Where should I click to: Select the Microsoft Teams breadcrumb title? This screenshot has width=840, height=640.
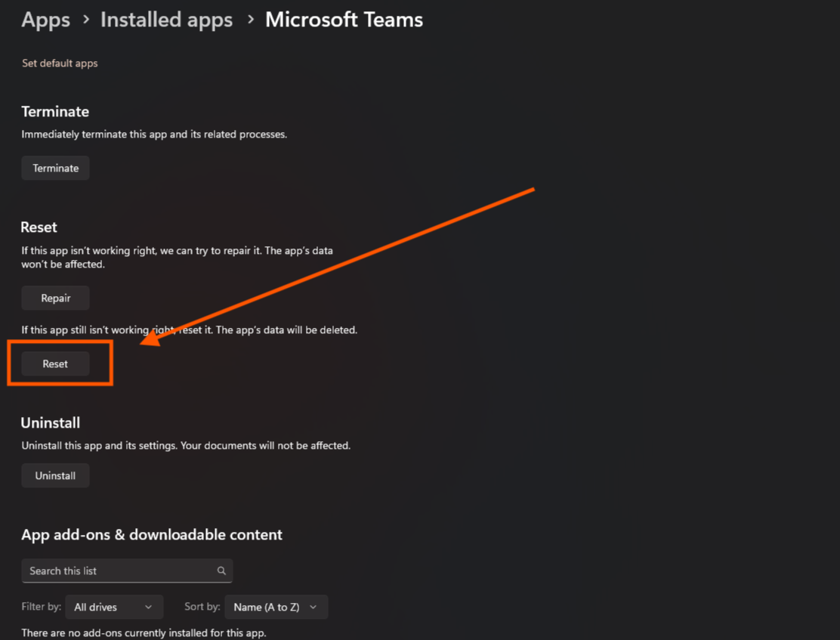click(x=344, y=20)
